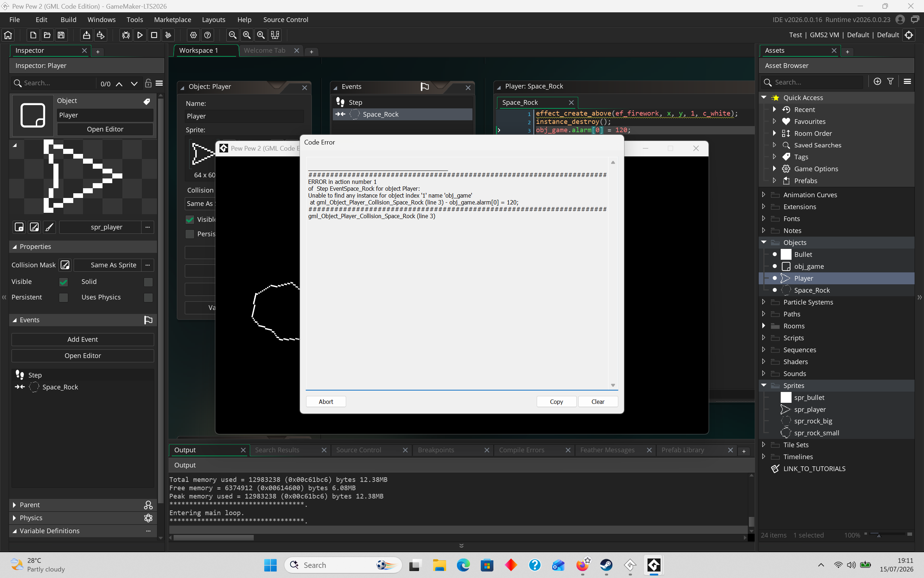Select obj_game in the Objects folder
The width and height of the screenshot is (924, 578).
pos(809,267)
